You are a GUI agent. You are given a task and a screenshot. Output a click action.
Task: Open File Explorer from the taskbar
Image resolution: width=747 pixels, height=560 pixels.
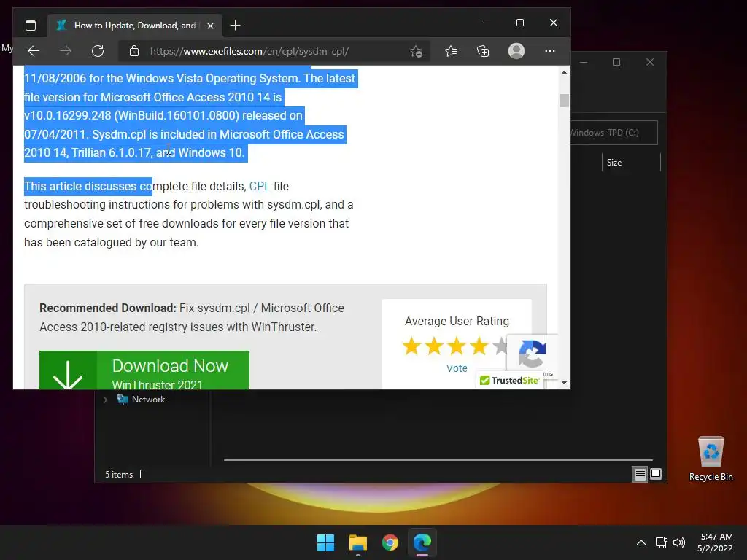(357, 542)
